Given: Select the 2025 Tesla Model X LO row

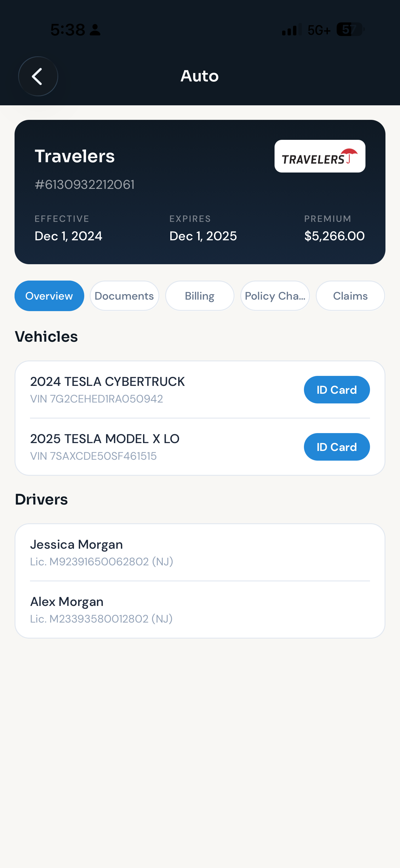Looking at the screenshot, I should [200, 447].
